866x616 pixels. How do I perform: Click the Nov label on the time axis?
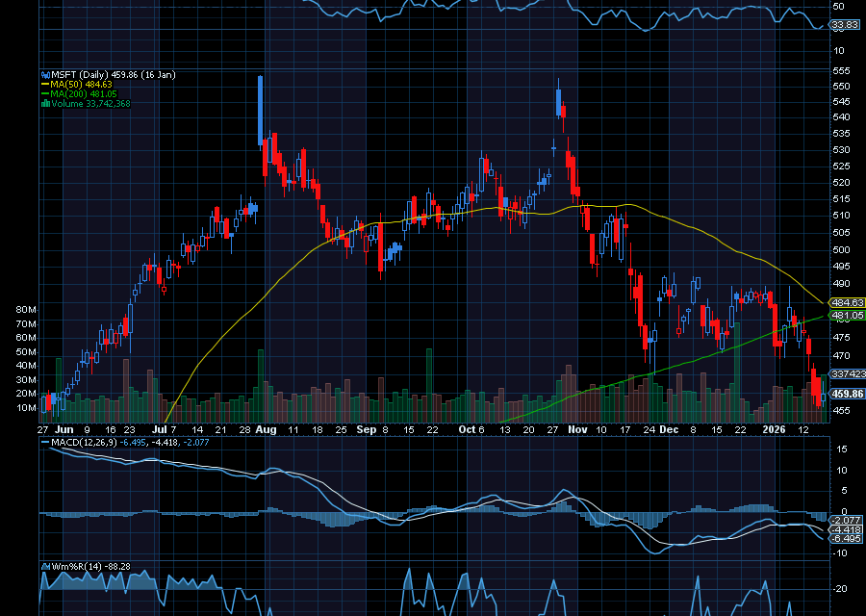coord(577,429)
